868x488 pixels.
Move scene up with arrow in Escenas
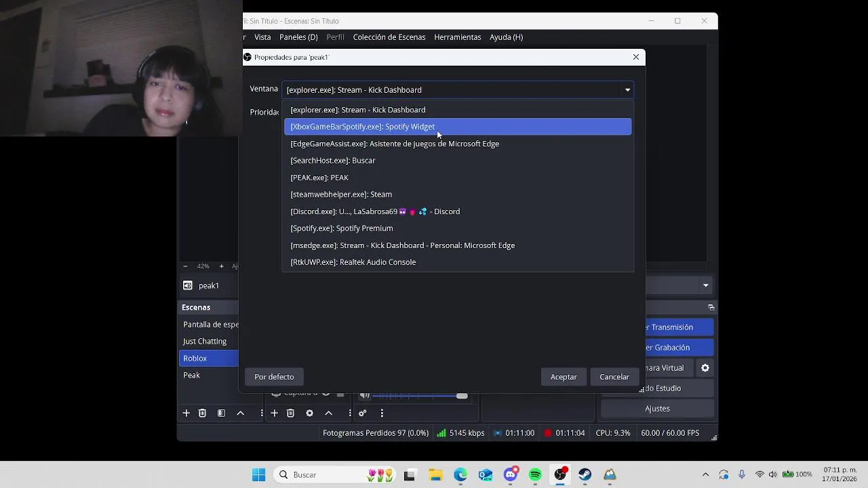tap(240, 413)
